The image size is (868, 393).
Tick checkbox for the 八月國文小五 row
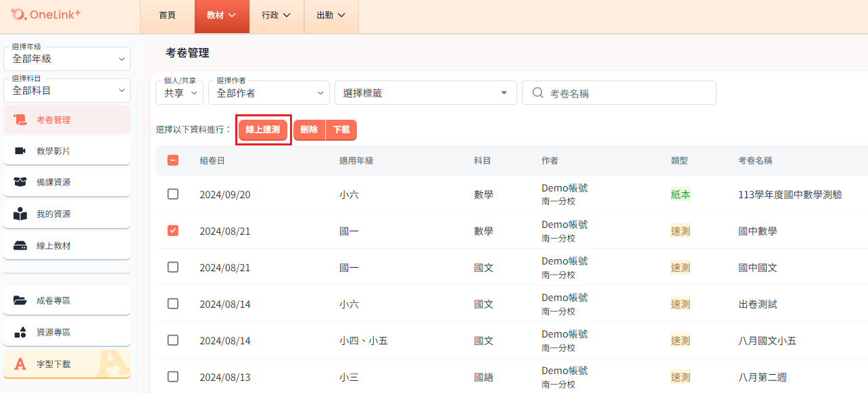pyautogui.click(x=173, y=340)
